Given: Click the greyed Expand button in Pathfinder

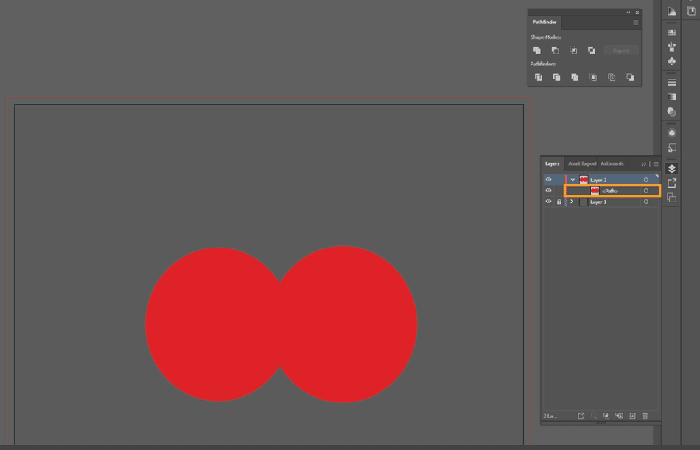Looking at the screenshot, I should (x=621, y=50).
